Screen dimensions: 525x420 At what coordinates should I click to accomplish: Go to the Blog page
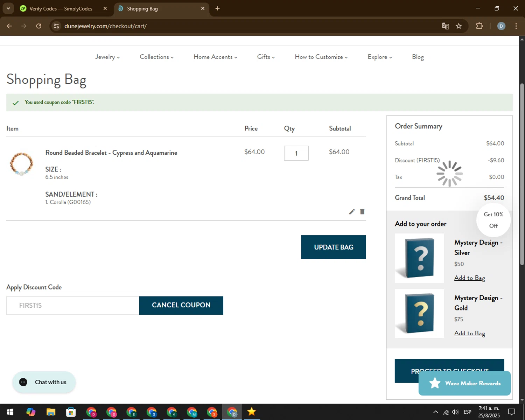pyautogui.click(x=418, y=57)
